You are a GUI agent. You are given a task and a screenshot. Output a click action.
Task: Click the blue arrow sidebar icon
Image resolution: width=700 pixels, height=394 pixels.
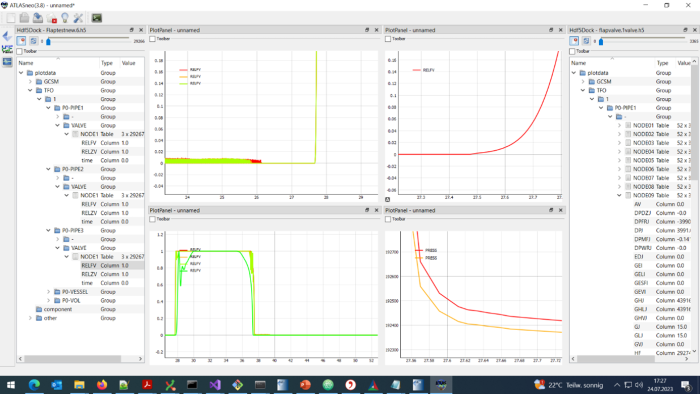(x=7, y=37)
